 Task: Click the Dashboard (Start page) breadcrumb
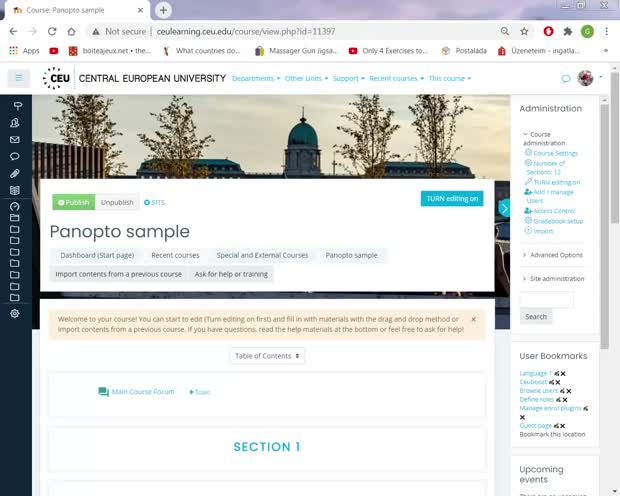point(97,255)
